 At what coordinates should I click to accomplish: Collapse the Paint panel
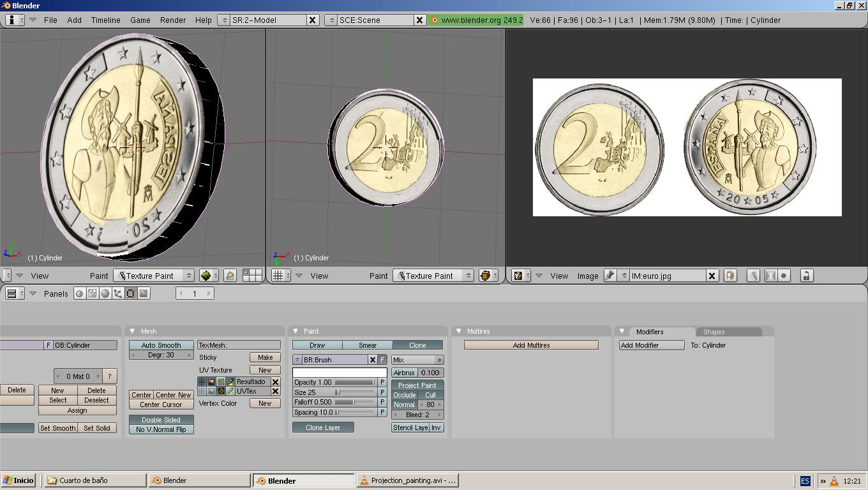point(296,331)
